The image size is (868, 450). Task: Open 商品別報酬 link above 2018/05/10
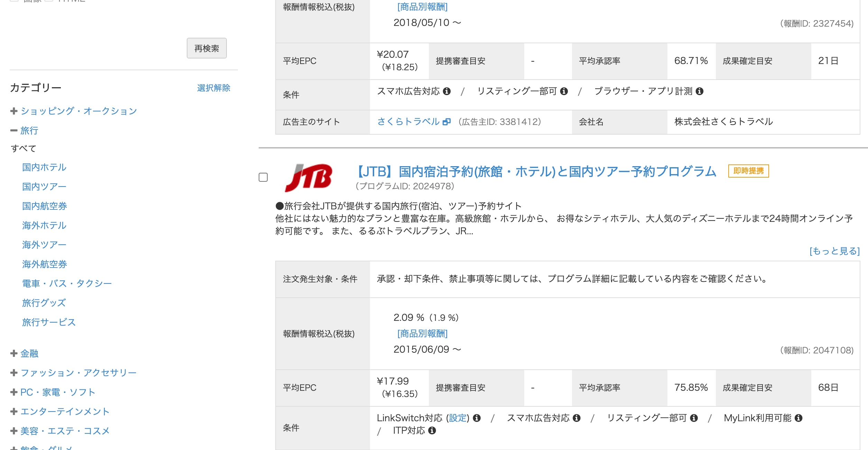pos(422,7)
